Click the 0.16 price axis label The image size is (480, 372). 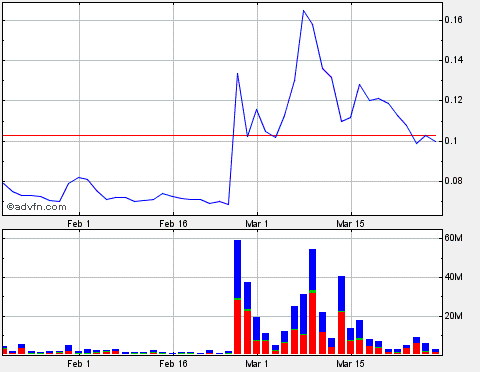[x=454, y=20]
